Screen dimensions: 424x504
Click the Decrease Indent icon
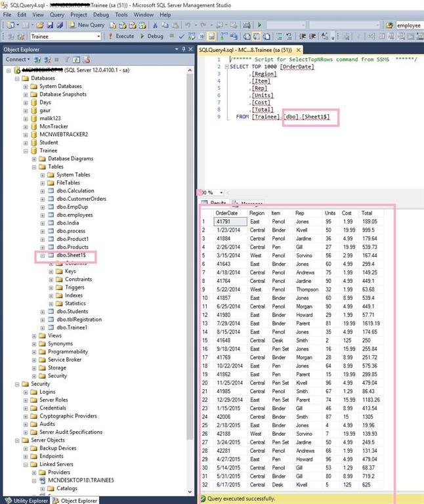coord(302,36)
